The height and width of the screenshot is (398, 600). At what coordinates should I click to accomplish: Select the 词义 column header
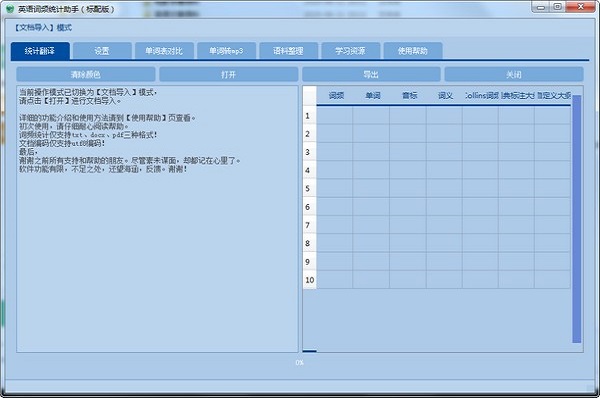[445, 96]
